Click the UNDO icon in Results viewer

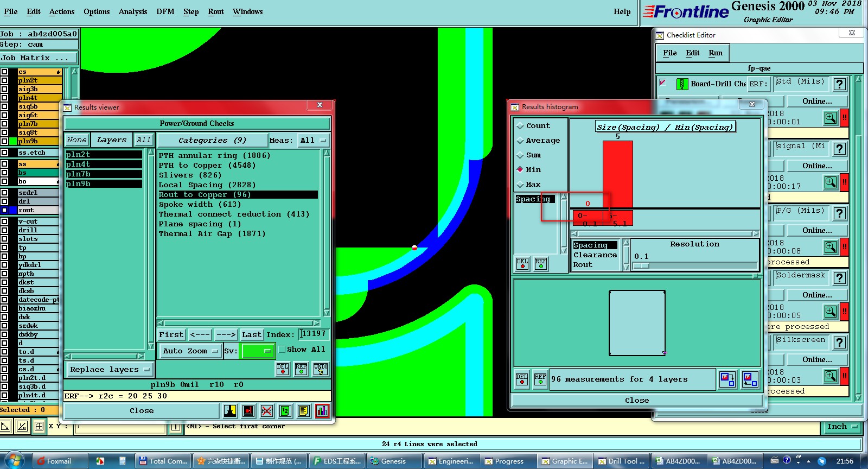tap(321, 369)
